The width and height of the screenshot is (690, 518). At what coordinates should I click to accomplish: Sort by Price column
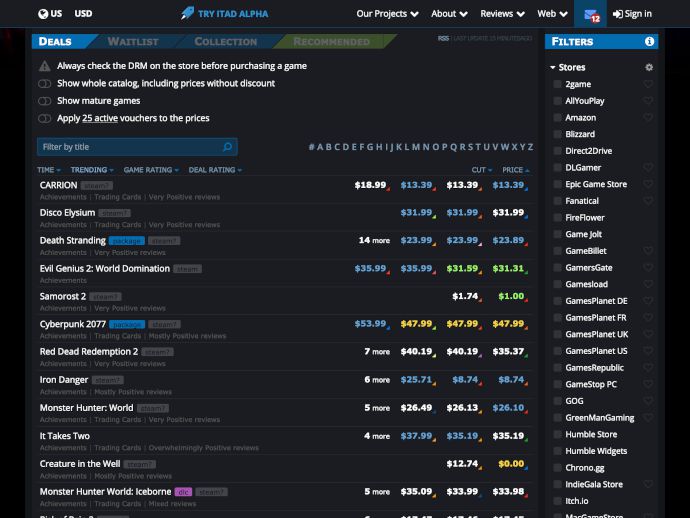[x=516, y=170]
